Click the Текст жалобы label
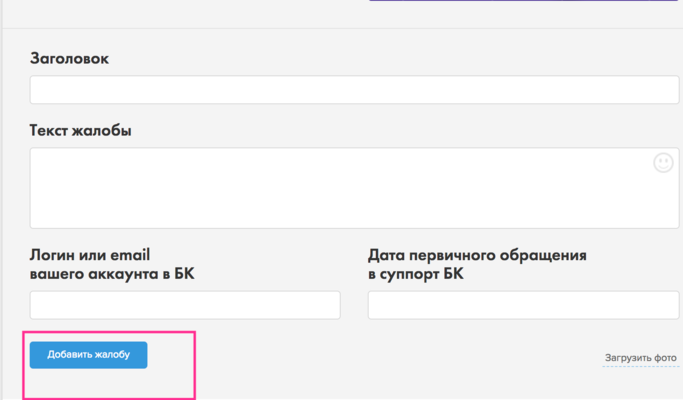Viewport: 683px width, 400px height. (81, 131)
